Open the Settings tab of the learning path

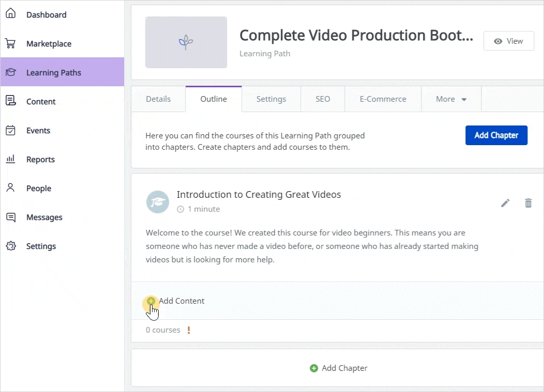[x=271, y=99]
